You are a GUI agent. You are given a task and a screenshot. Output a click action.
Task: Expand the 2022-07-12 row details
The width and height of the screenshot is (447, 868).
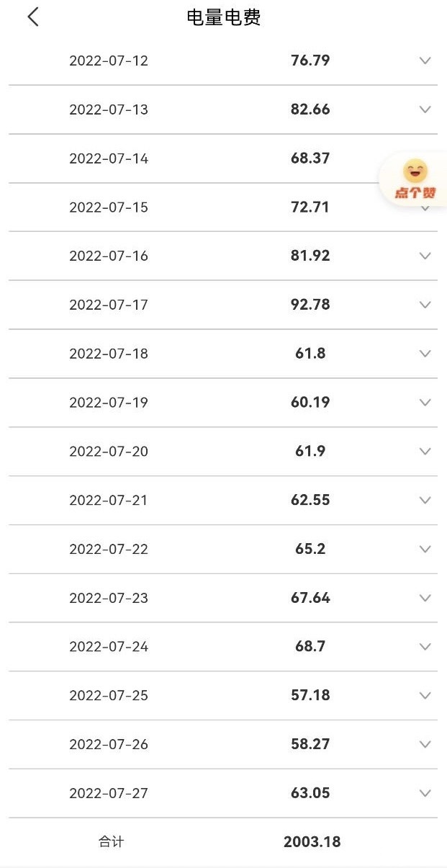point(425,61)
